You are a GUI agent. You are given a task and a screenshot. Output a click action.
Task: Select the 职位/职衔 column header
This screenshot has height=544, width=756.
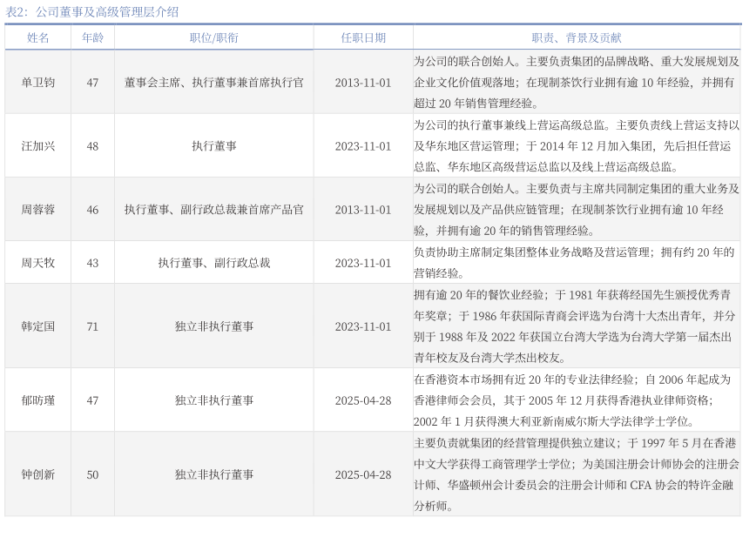click(213, 38)
